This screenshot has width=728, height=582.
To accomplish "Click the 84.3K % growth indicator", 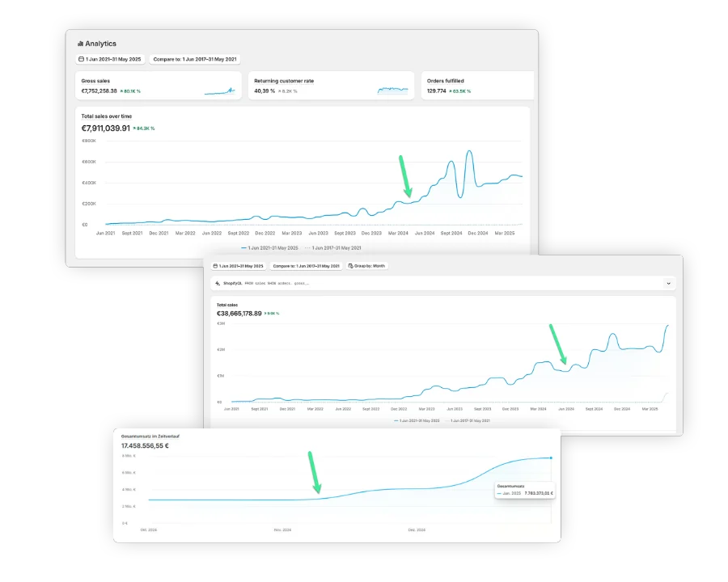I will 144,129.
